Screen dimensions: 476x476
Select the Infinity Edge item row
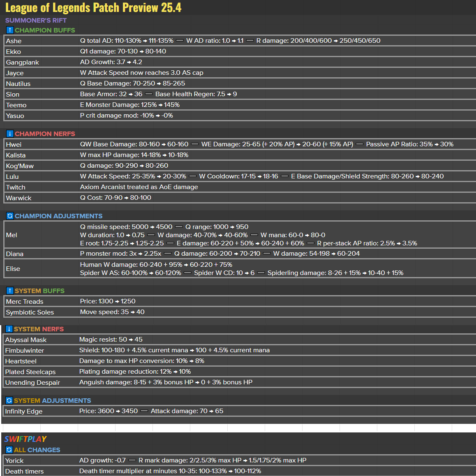pos(24,411)
